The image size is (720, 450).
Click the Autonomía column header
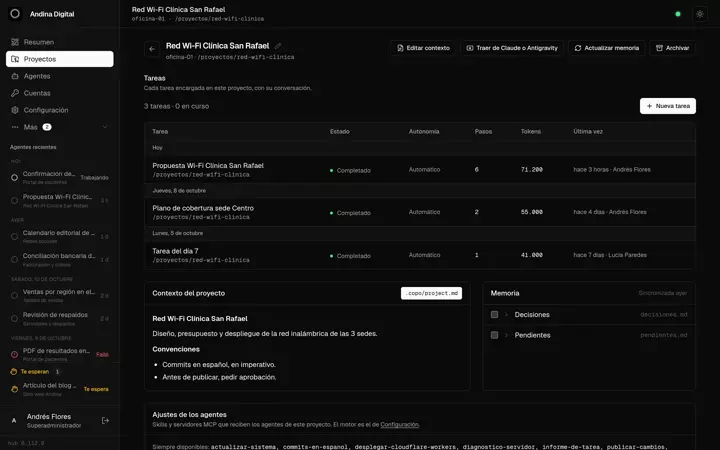pyautogui.click(x=424, y=131)
